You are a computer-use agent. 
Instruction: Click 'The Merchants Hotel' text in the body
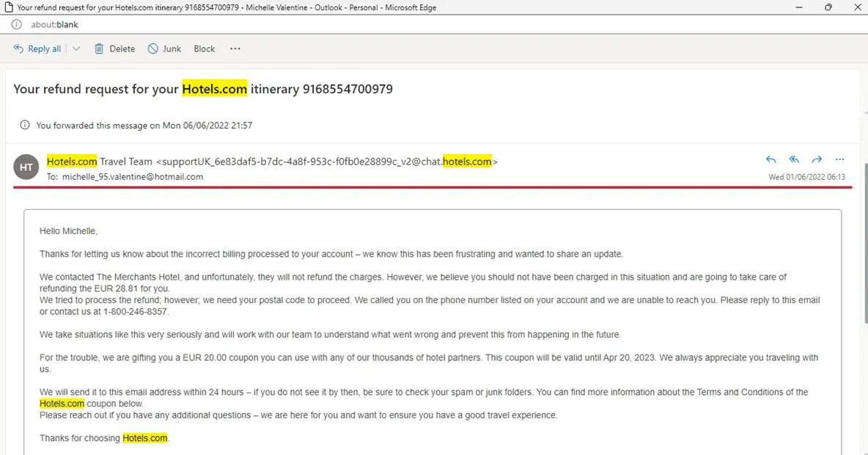pos(140,277)
